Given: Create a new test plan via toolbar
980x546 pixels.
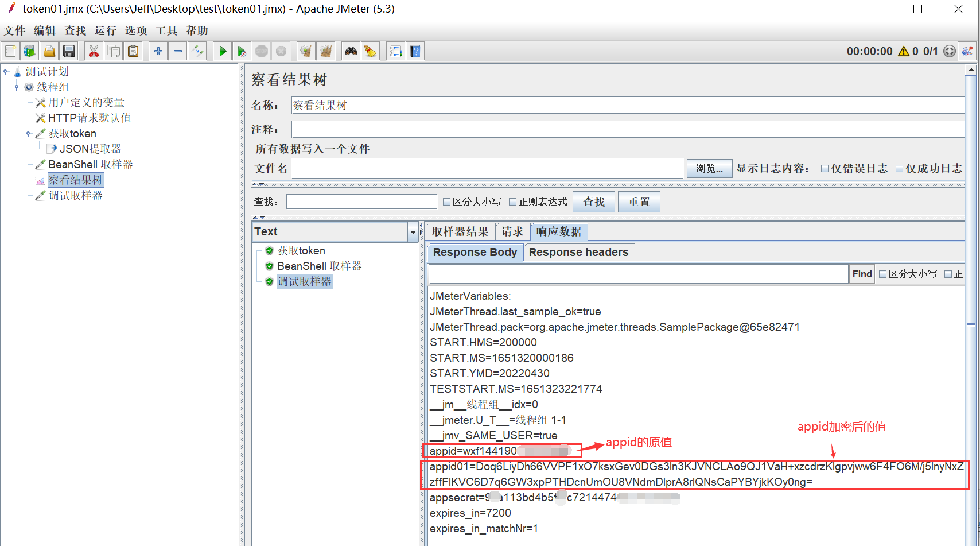Looking at the screenshot, I should pos(10,52).
